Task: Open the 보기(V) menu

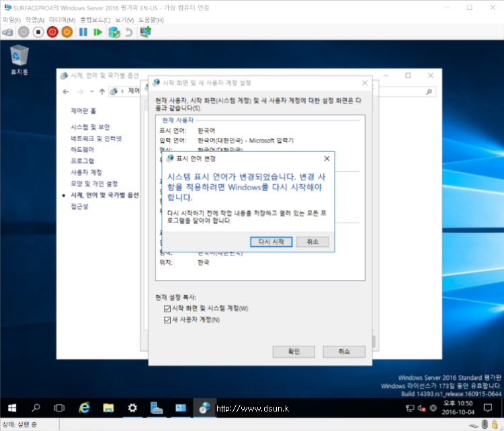Action: pyautogui.click(x=124, y=20)
